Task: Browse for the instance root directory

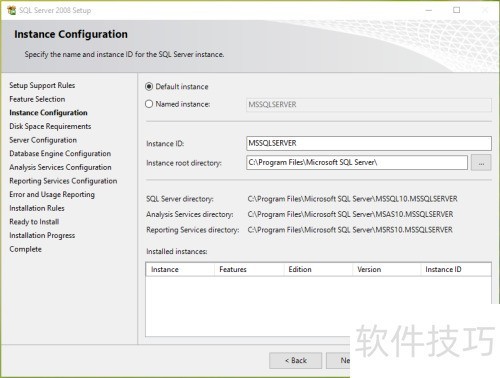Action: 481,163
